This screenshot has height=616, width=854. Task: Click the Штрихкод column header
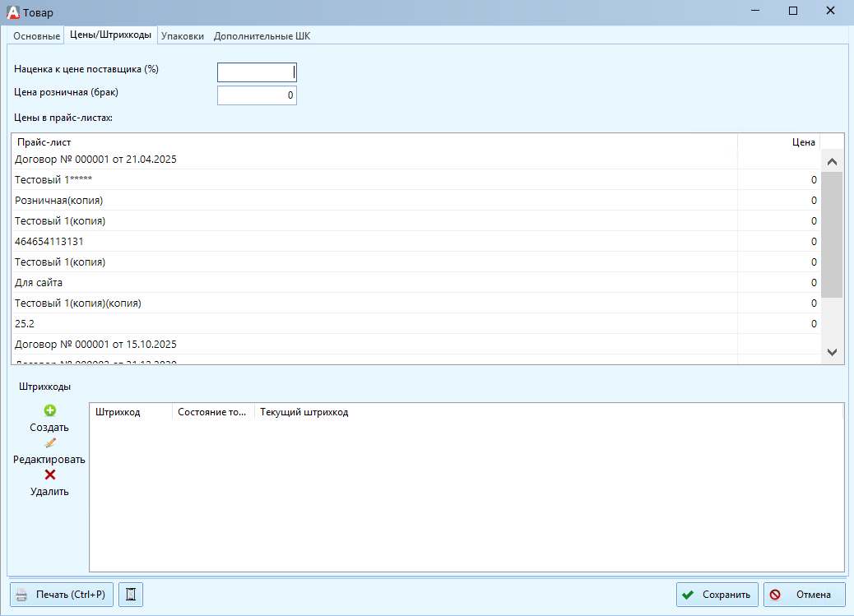click(131, 412)
